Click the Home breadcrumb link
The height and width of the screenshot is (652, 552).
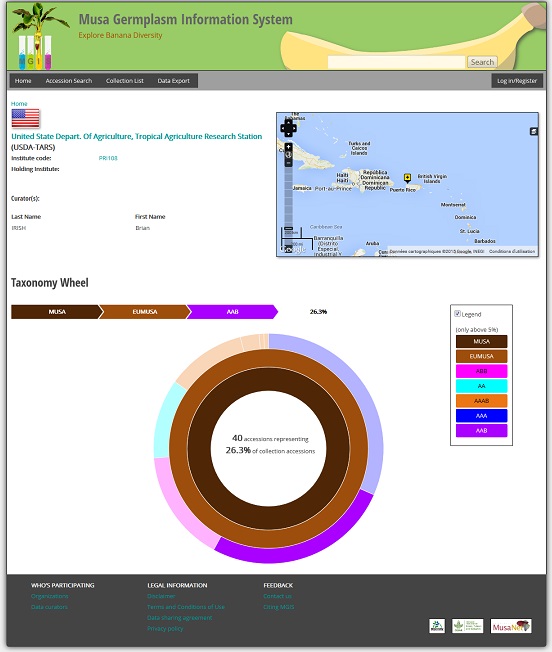(19, 104)
